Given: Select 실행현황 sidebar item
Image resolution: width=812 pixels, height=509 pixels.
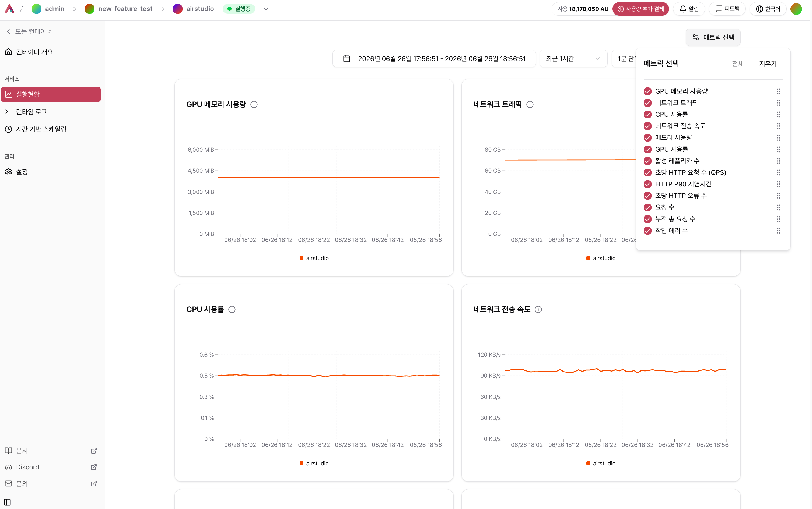Looking at the screenshot, I should click(51, 94).
